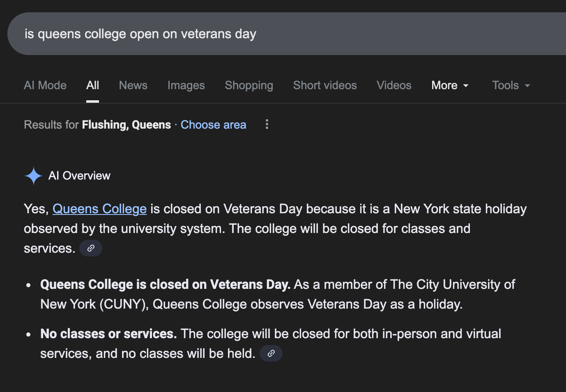Image resolution: width=566 pixels, height=392 pixels.
Task: Open the Queens College link
Action: 99,209
